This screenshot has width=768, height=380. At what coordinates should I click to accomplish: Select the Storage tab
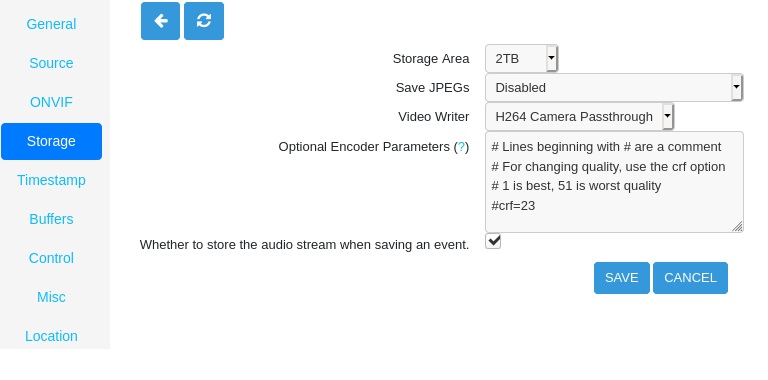click(x=51, y=142)
